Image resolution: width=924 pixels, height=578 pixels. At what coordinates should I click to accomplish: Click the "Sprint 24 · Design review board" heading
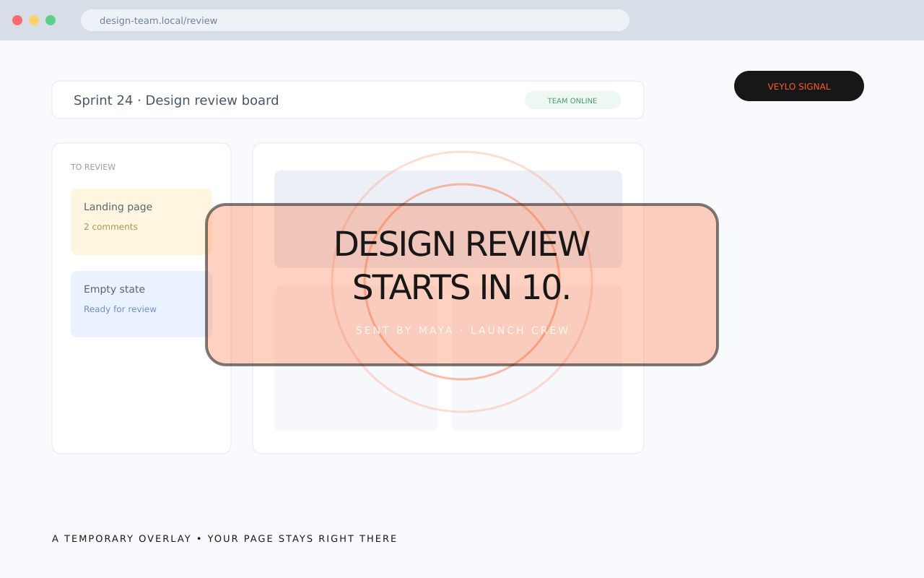pyautogui.click(x=176, y=100)
